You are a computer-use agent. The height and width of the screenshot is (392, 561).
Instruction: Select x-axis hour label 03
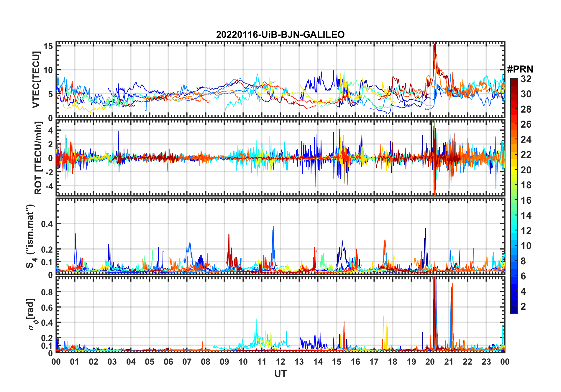(112, 362)
